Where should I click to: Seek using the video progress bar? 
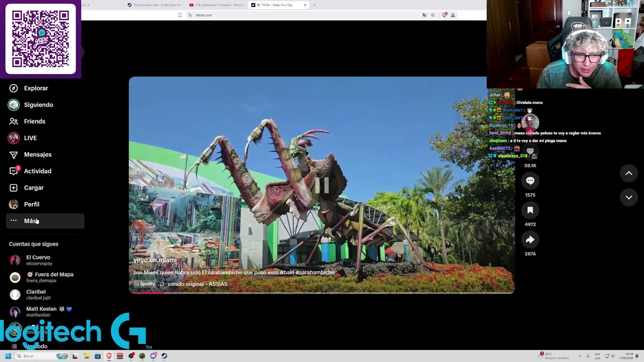[321, 293]
